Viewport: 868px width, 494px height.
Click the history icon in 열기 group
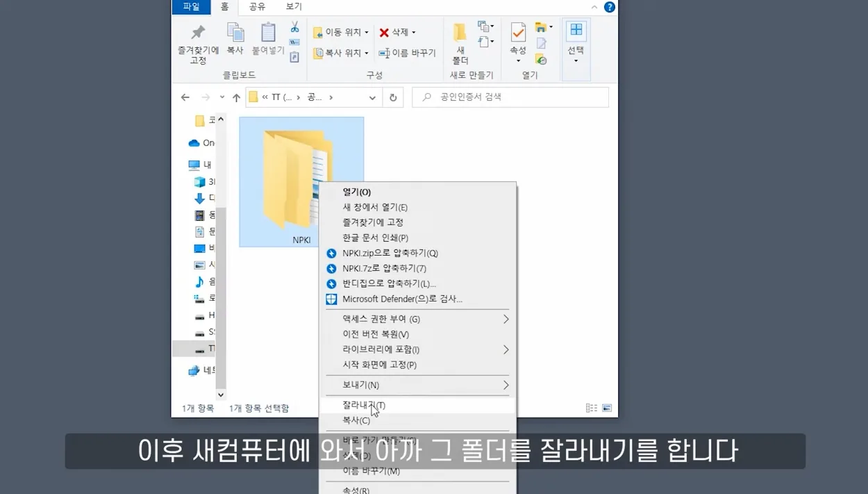pos(542,60)
